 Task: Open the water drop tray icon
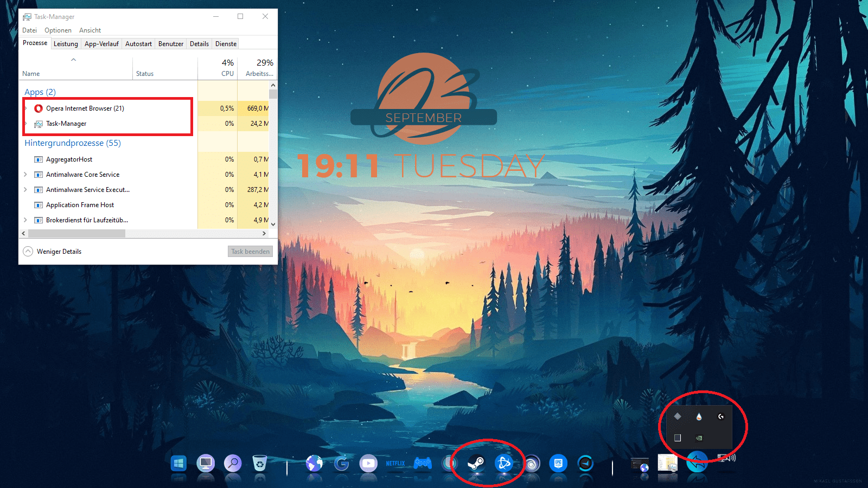pyautogui.click(x=699, y=416)
